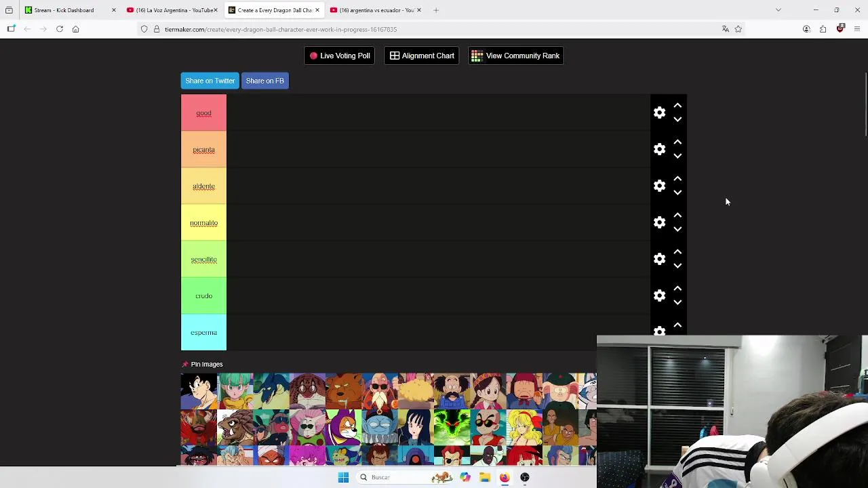
Task: Close the Kick Dashboard tab
Action: [113, 10]
